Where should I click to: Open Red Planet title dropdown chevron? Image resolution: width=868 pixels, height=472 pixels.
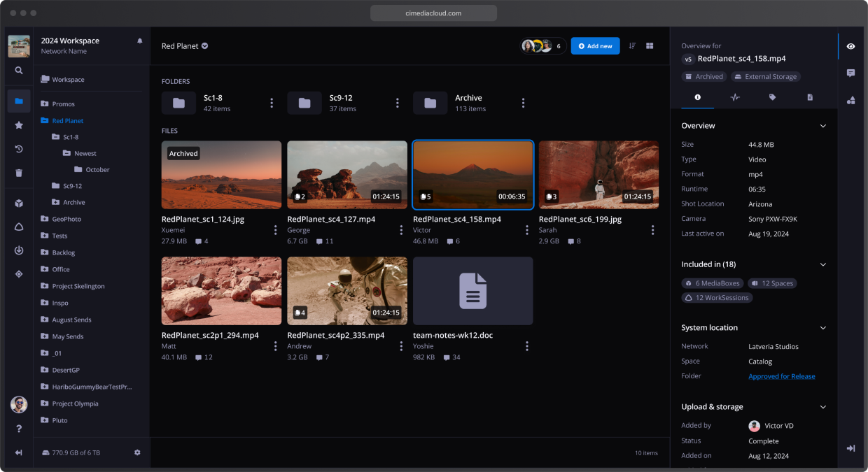coord(205,46)
